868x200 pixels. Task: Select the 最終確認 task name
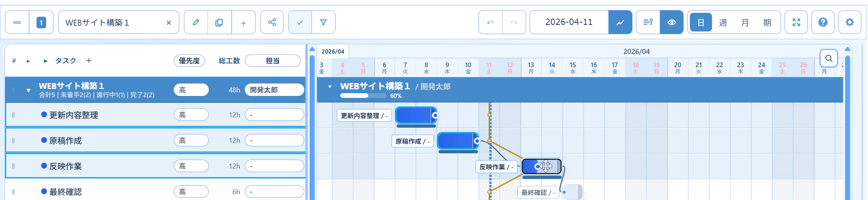coord(66,192)
